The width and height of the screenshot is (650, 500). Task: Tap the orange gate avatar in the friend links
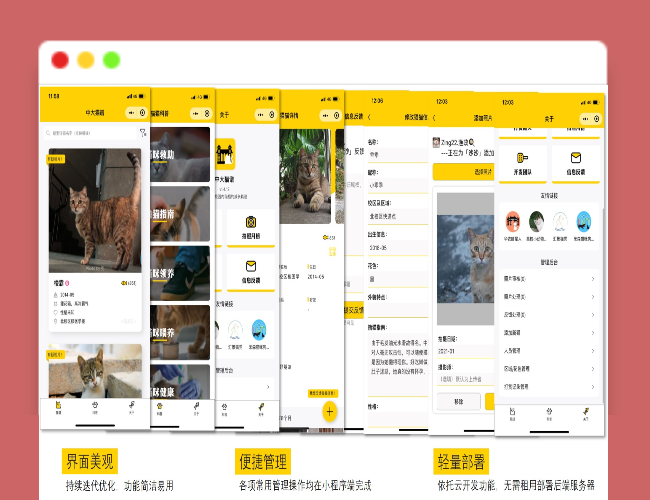click(x=513, y=221)
